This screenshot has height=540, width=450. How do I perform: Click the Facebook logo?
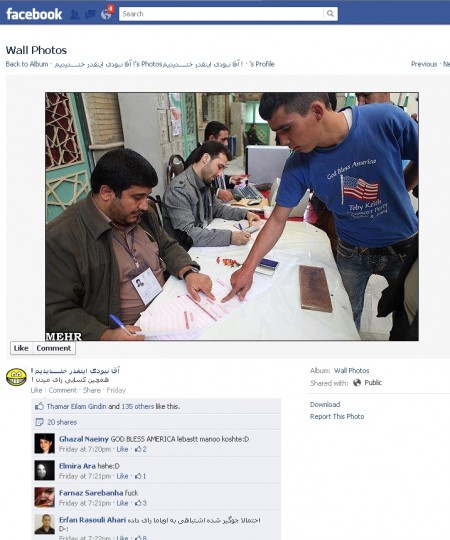click(34, 14)
